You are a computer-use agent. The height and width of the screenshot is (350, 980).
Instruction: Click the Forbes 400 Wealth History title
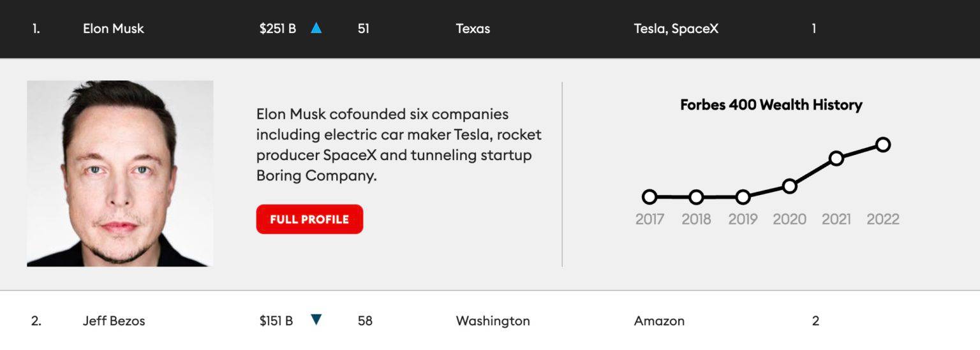[x=771, y=105]
